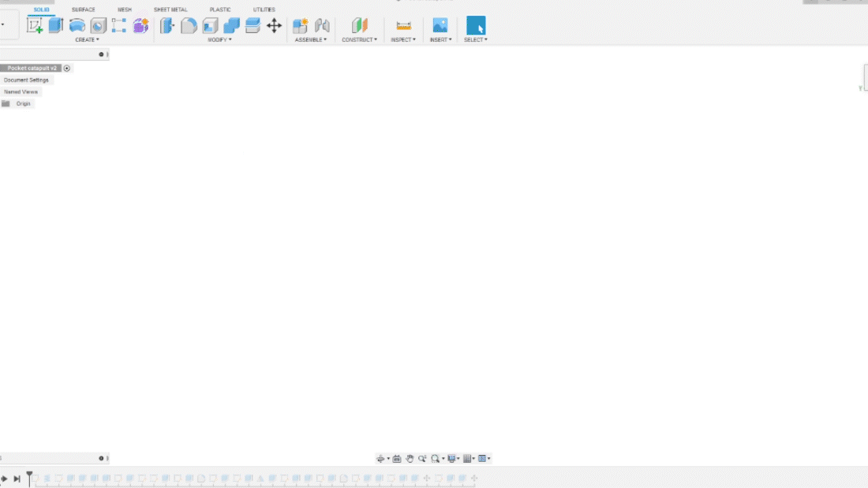The image size is (868, 488).
Task: Switch to the SHEET METAL tab
Action: 170,9
